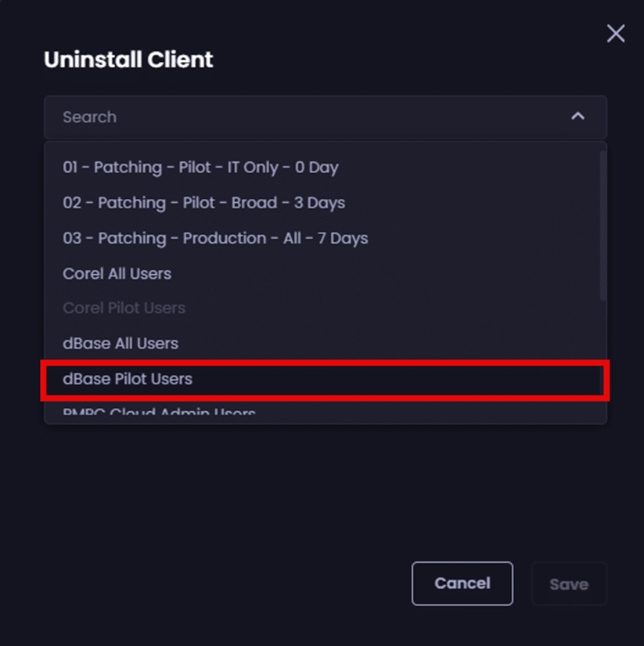The image size is (644, 646).
Task: Collapse the group dropdown using the chevron
Action: click(577, 117)
